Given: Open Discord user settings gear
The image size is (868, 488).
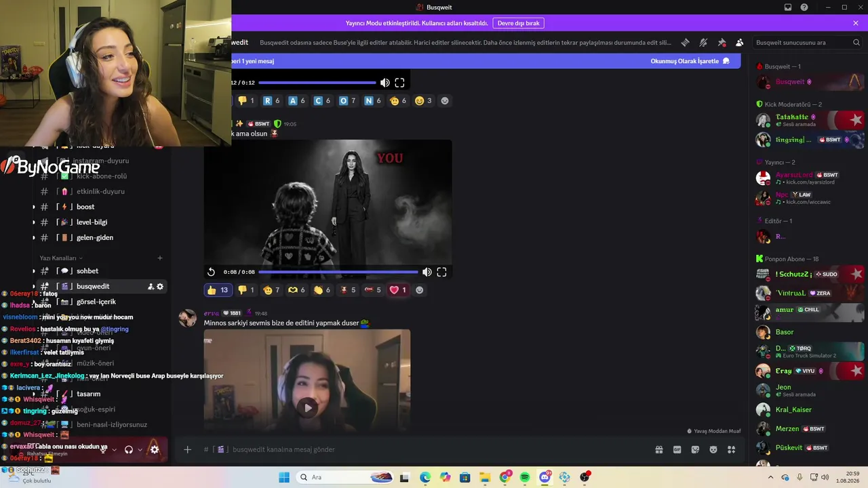Looking at the screenshot, I should tap(155, 449).
